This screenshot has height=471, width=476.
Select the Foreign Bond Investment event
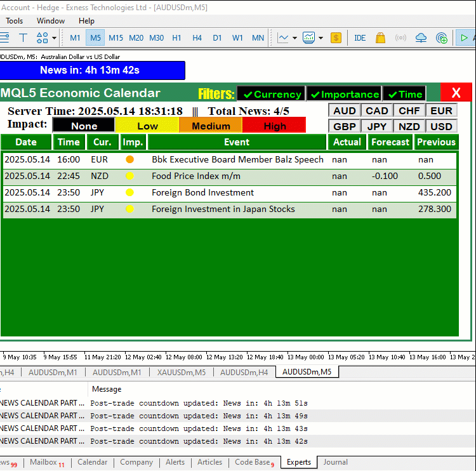[230, 192]
